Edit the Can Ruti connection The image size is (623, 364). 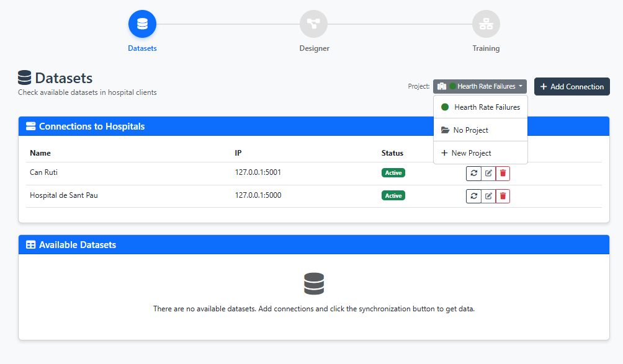[488, 173]
